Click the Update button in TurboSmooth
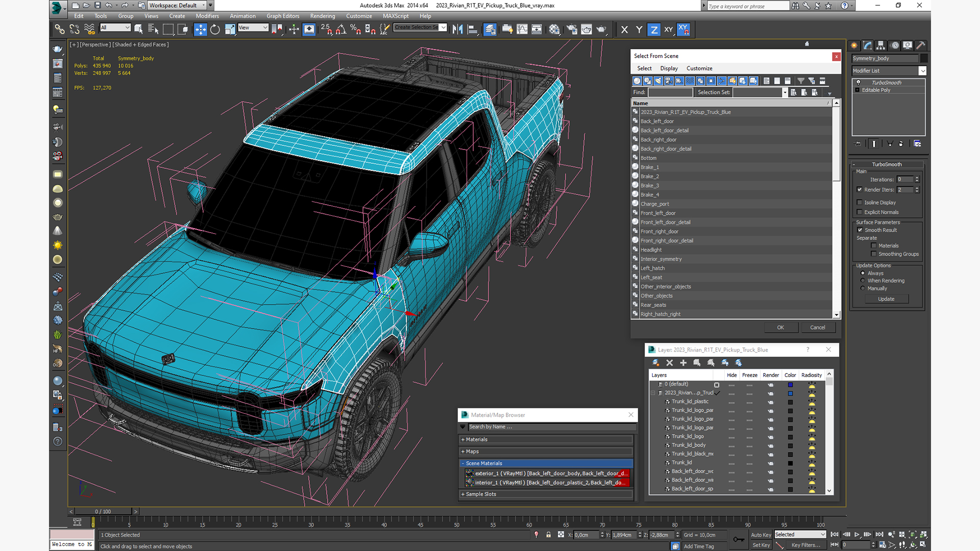 886,299
